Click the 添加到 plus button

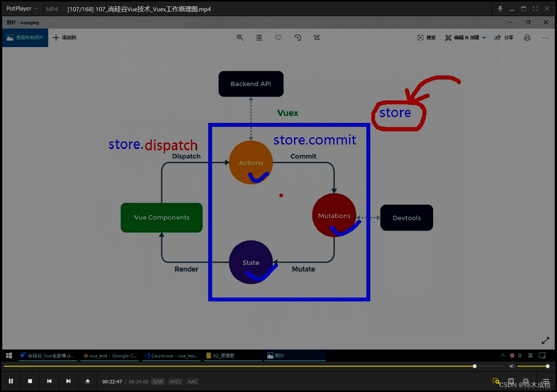pyautogui.click(x=64, y=38)
